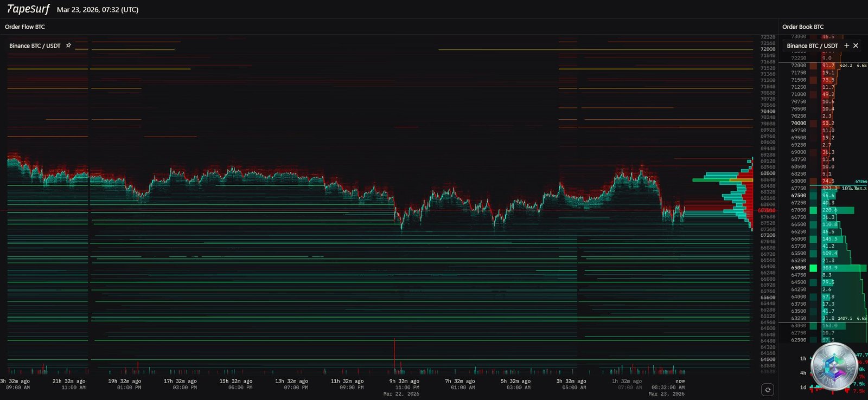This screenshot has height=400, width=868.
Task: Click the 1487.5 cumulative bid total in Order Book
Action: [845, 319]
